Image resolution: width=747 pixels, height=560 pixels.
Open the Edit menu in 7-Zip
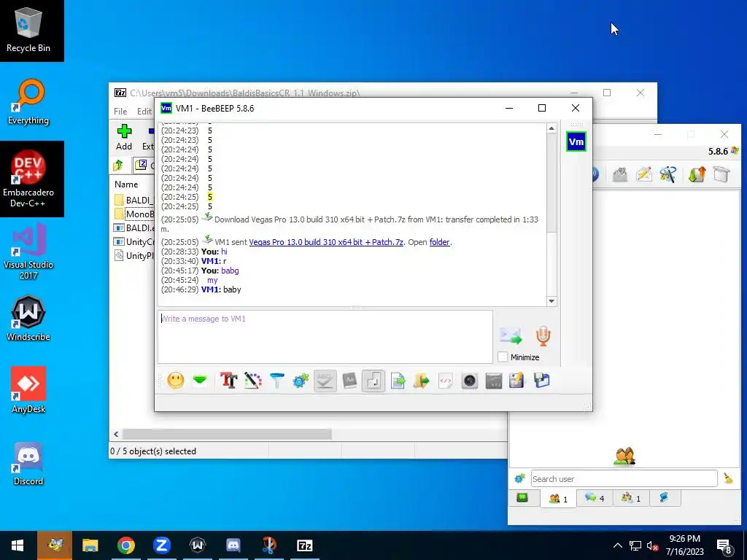pos(144,112)
